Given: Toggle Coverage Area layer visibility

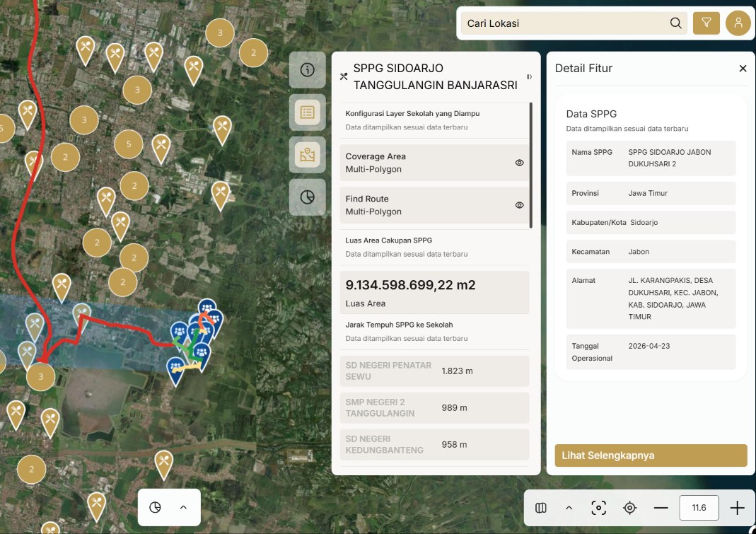Looking at the screenshot, I should (x=519, y=163).
